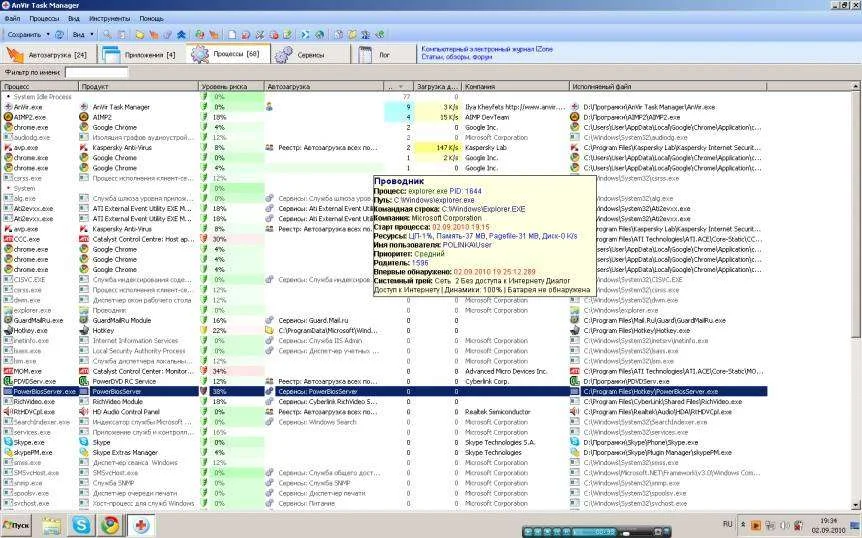This screenshot has height=538, width=862.
Task: Open the Процессы menu
Action: point(44,19)
